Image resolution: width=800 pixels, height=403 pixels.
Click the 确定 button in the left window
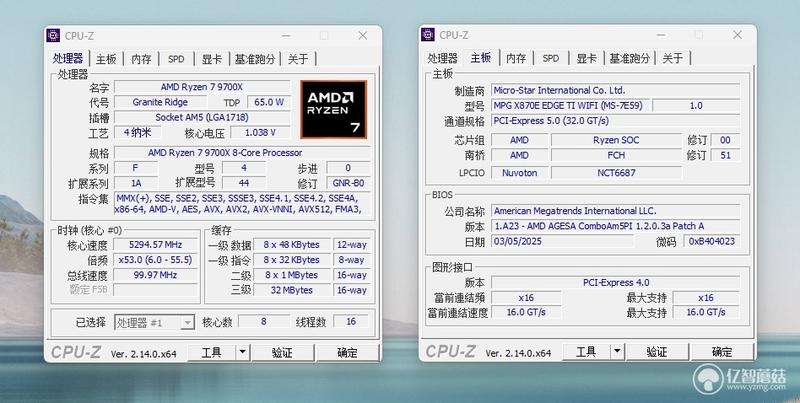click(x=347, y=352)
